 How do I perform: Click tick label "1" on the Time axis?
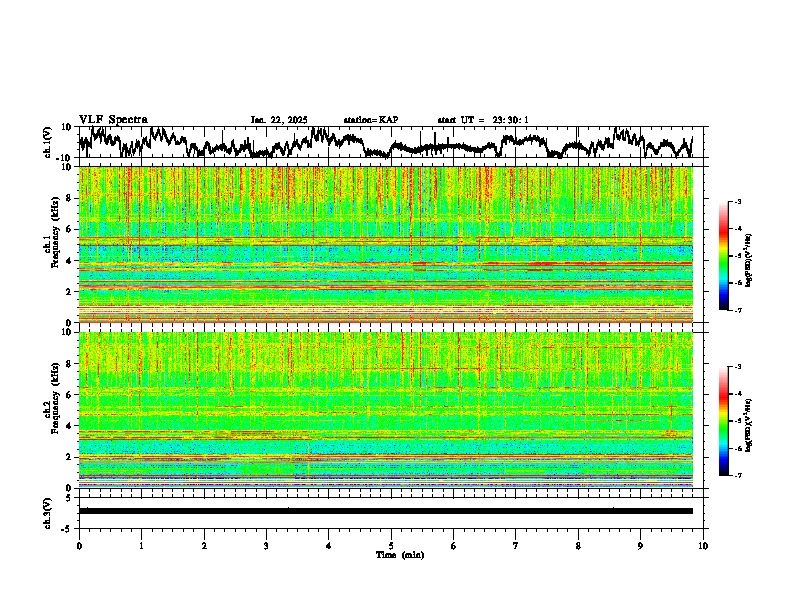(141, 546)
